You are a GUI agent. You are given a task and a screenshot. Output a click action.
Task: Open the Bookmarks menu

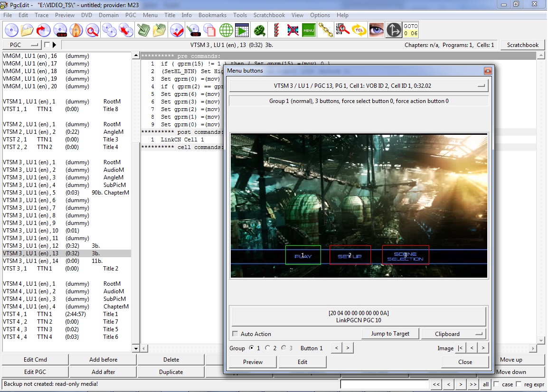click(212, 15)
